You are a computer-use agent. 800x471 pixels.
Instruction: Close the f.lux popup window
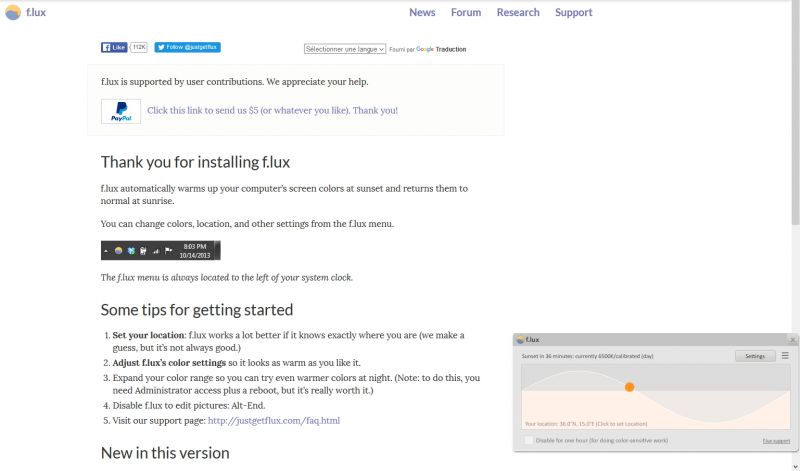792,340
